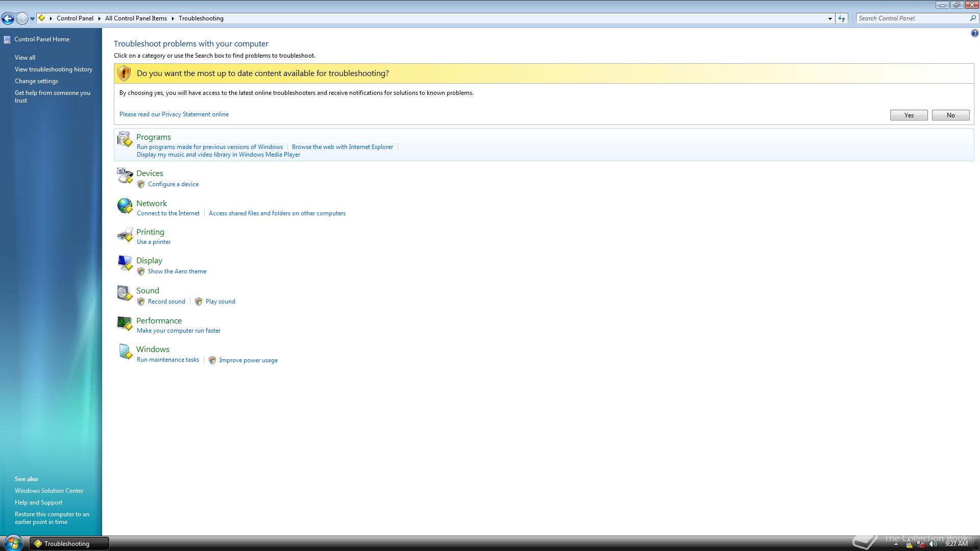The width and height of the screenshot is (980, 551).
Task: Click Connect to the Internet link
Action: coord(168,213)
